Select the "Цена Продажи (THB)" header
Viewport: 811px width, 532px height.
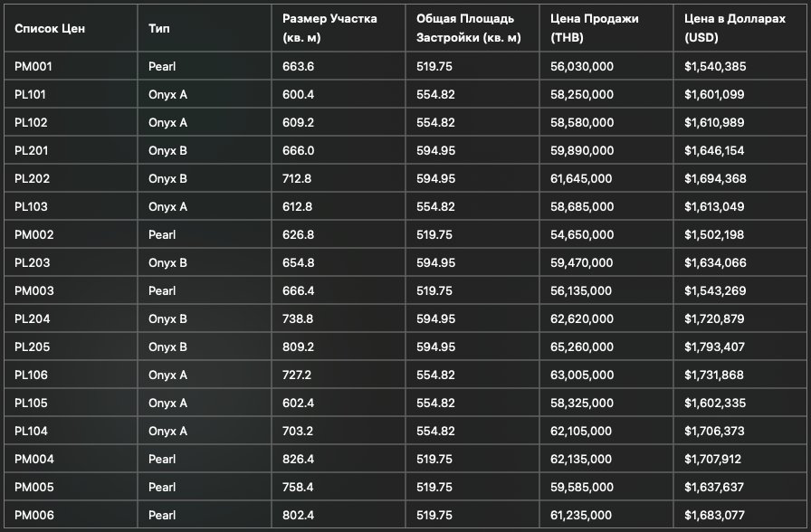pos(593,28)
